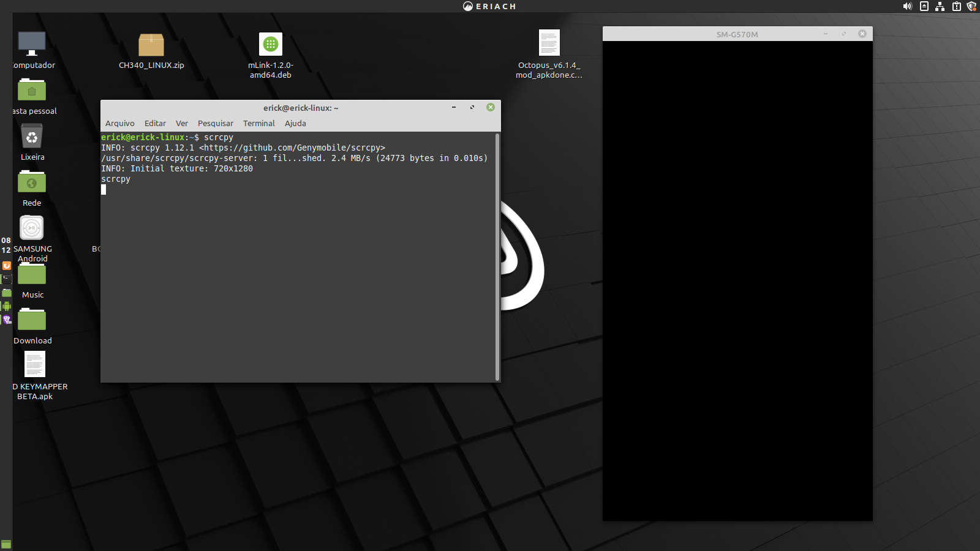Open the SAMSUNG Android device icon

pyautogui.click(x=32, y=228)
